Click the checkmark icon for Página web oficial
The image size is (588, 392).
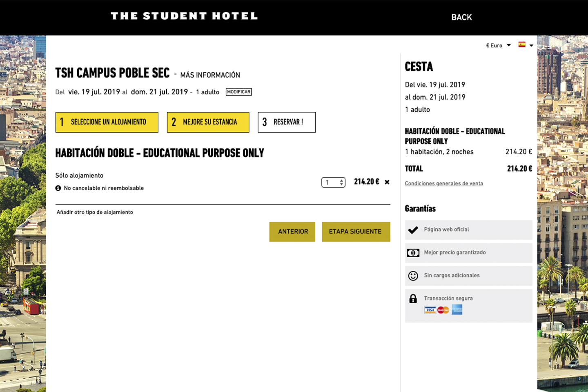click(413, 230)
